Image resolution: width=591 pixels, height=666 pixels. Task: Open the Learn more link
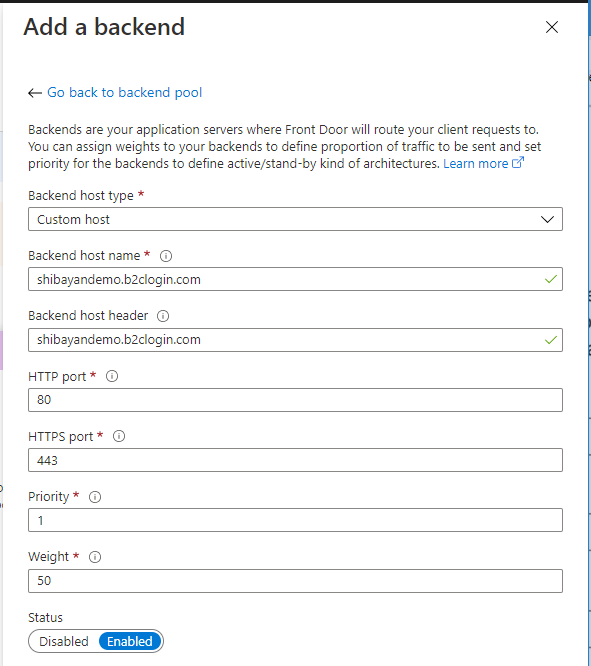coord(475,164)
